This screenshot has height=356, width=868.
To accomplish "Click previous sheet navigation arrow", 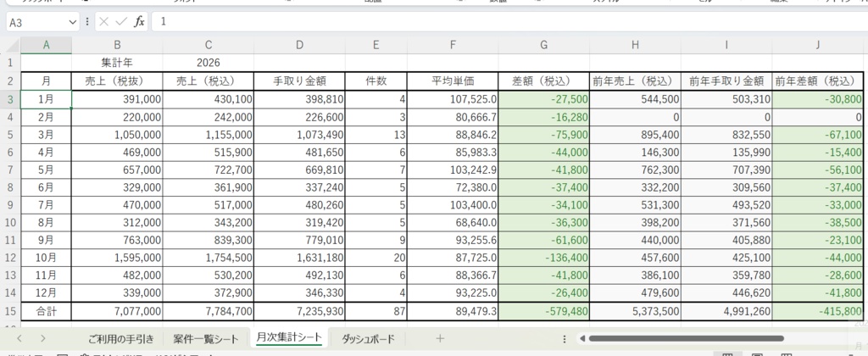I will [19, 338].
